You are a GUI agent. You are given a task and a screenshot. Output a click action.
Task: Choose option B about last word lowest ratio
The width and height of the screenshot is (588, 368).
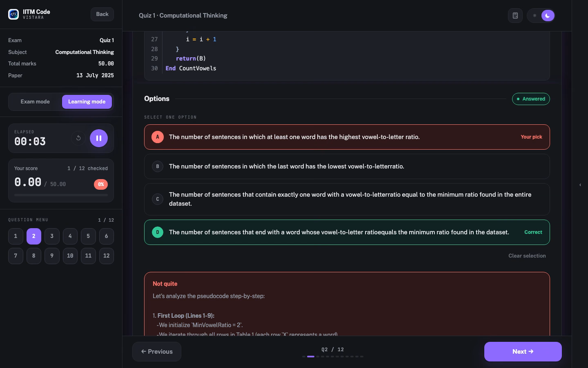[347, 166]
